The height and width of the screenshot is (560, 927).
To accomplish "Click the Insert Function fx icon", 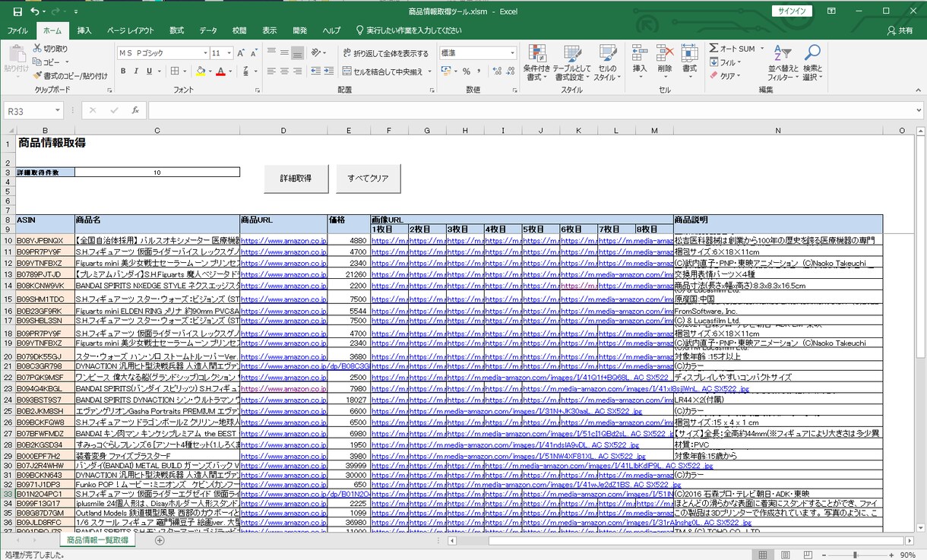I will pos(135,110).
